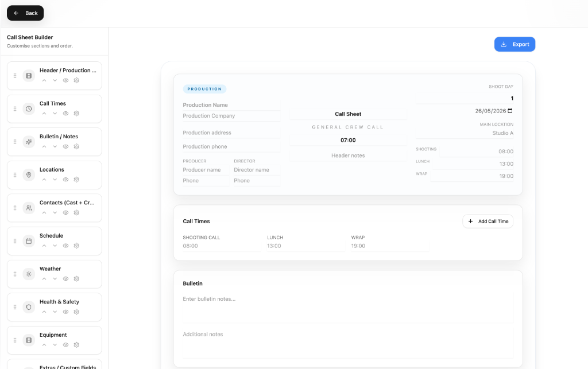This screenshot has height=369, width=588.
Task: Toggle visibility of Contacts section
Action: pos(65,213)
